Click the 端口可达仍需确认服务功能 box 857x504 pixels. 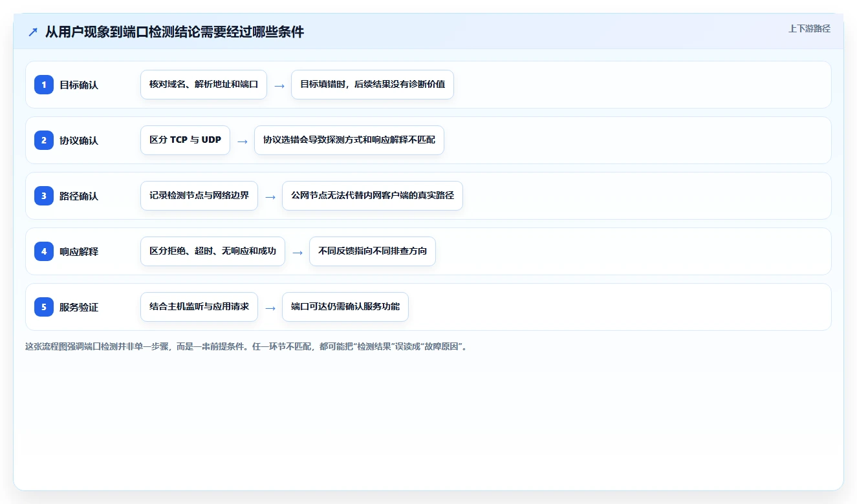345,307
